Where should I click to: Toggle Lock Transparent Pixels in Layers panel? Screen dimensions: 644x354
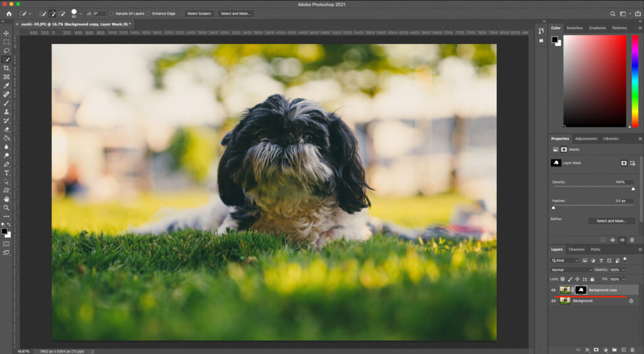point(563,279)
